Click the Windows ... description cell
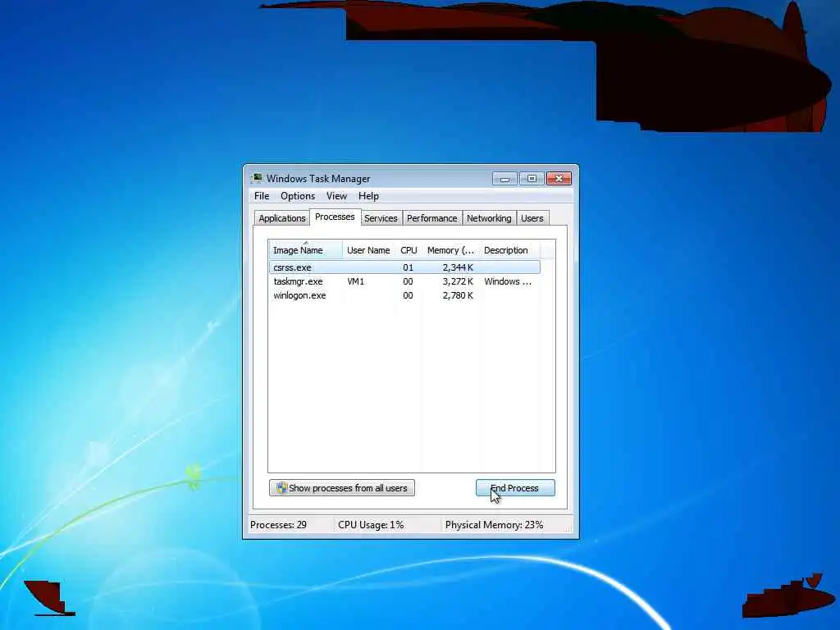The height and width of the screenshot is (630, 840). [x=508, y=281]
